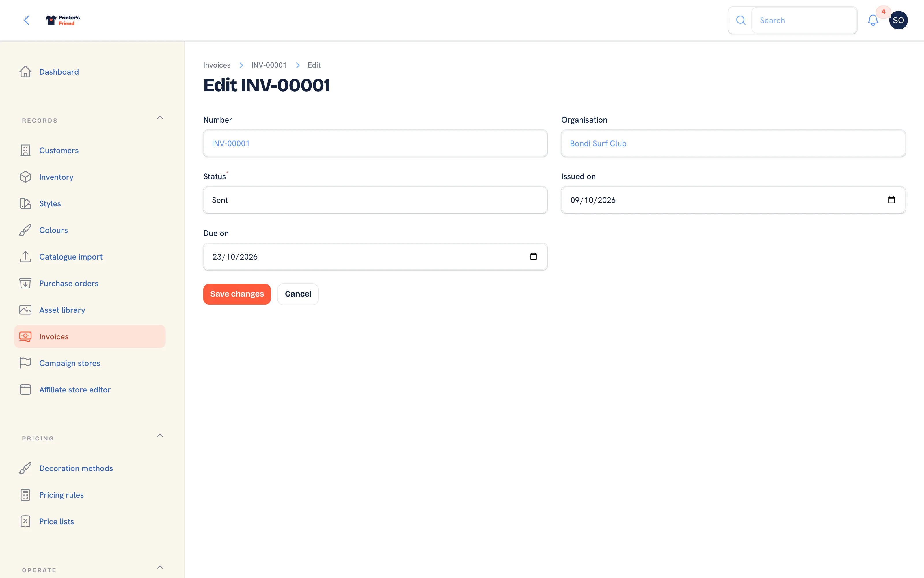Click the Price lists receipt icon
Image resolution: width=924 pixels, height=578 pixels.
pyautogui.click(x=25, y=521)
